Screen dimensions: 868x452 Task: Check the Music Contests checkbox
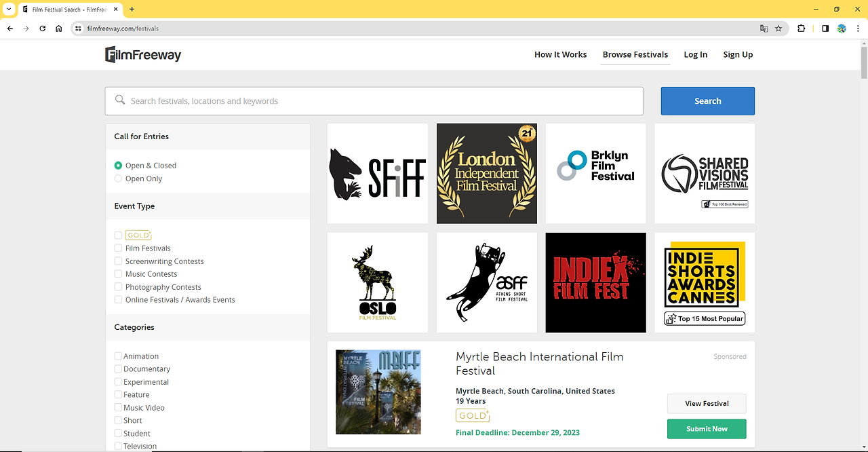(119, 274)
